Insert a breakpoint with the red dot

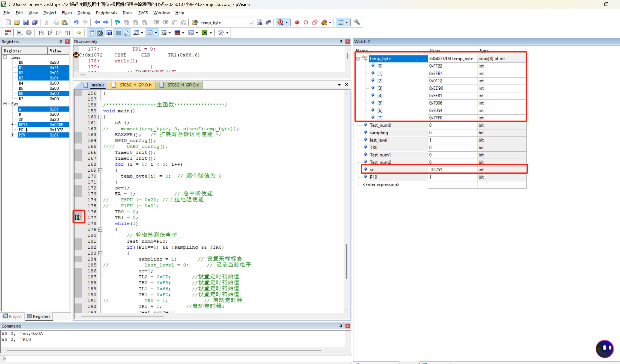297,22
